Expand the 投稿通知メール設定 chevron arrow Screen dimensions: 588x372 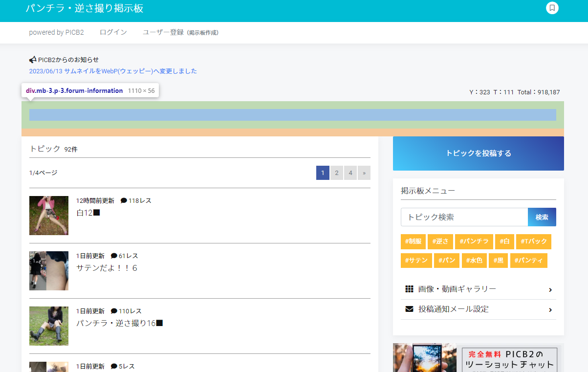[x=550, y=309]
